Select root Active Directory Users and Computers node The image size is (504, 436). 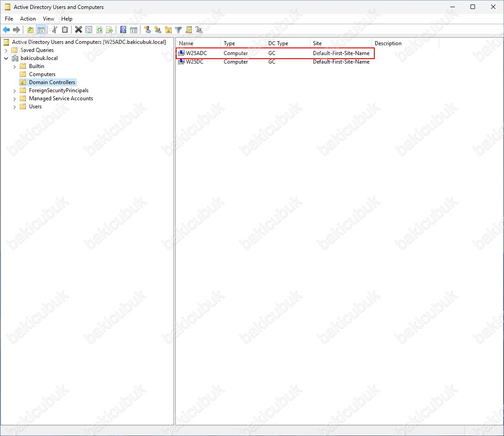click(89, 42)
